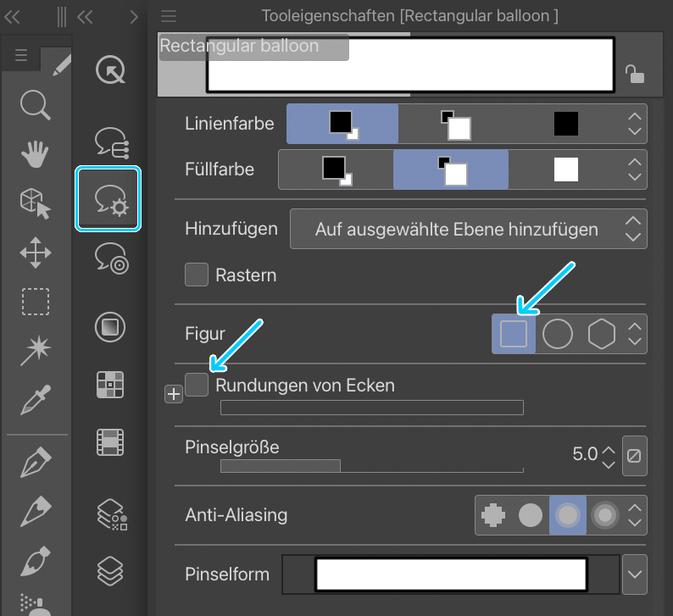Image resolution: width=673 pixels, height=616 pixels.
Task: Select white fill color option for Füllfarbe
Action: [565, 169]
